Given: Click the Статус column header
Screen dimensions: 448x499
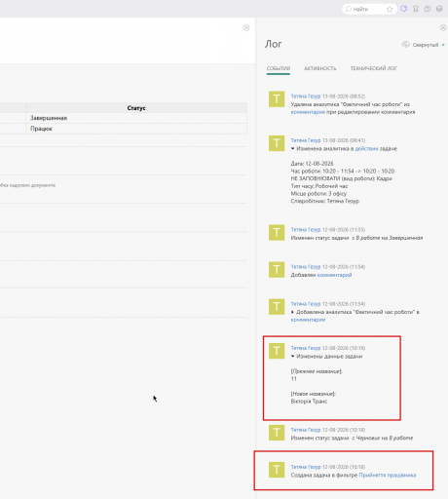Looking at the screenshot, I should (136, 108).
